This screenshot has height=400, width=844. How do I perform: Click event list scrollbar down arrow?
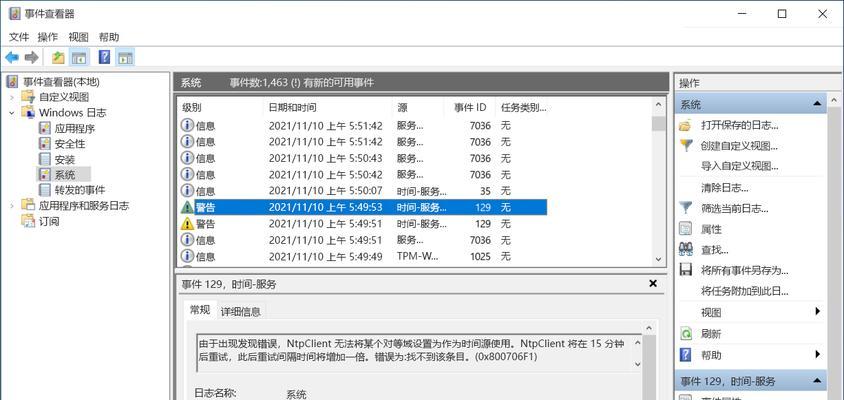pyautogui.click(x=658, y=259)
